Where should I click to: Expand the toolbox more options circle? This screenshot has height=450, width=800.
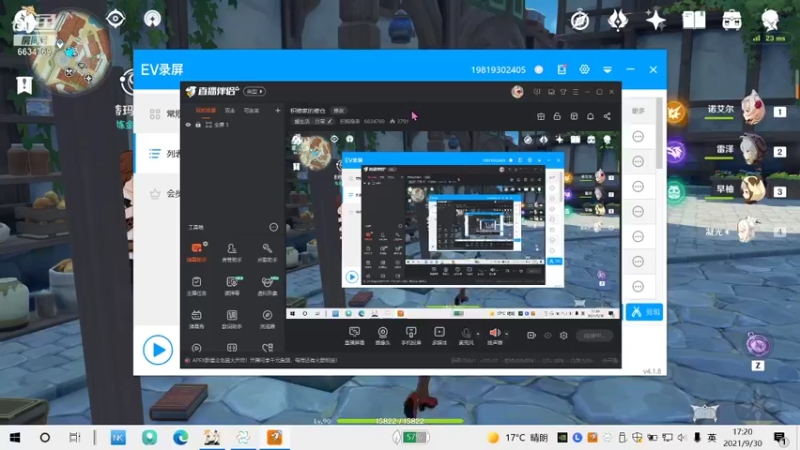coord(273,227)
